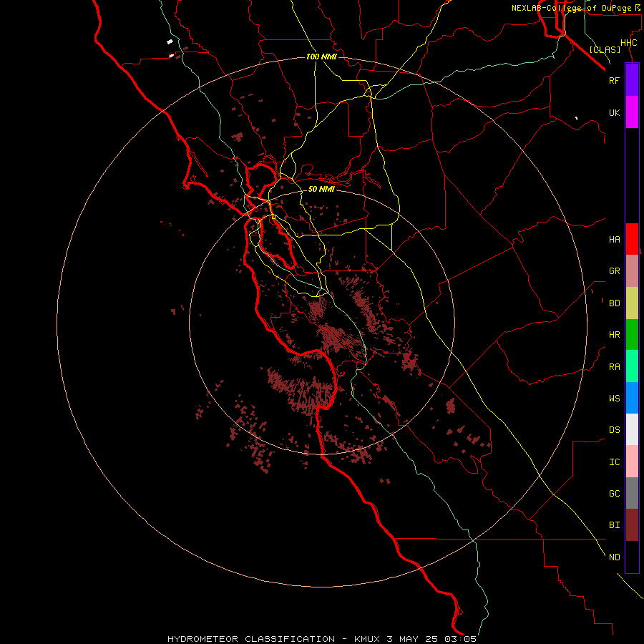The width and height of the screenshot is (644, 644).
Task: Select the mint green RA legend swatch
Action: (x=632, y=366)
